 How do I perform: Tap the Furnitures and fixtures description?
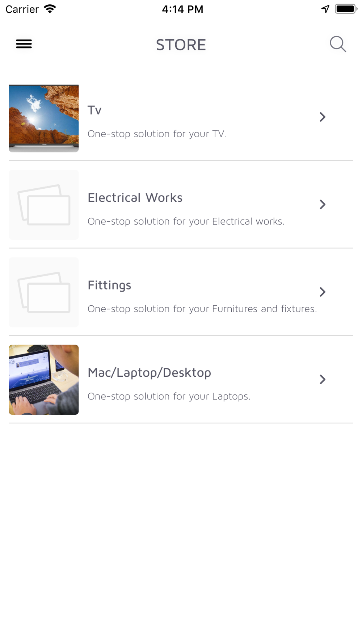coord(202,309)
